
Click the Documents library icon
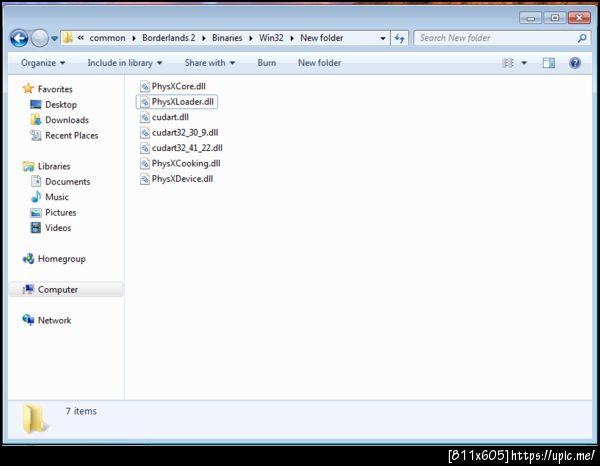pyautogui.click(x=36, y=181)
